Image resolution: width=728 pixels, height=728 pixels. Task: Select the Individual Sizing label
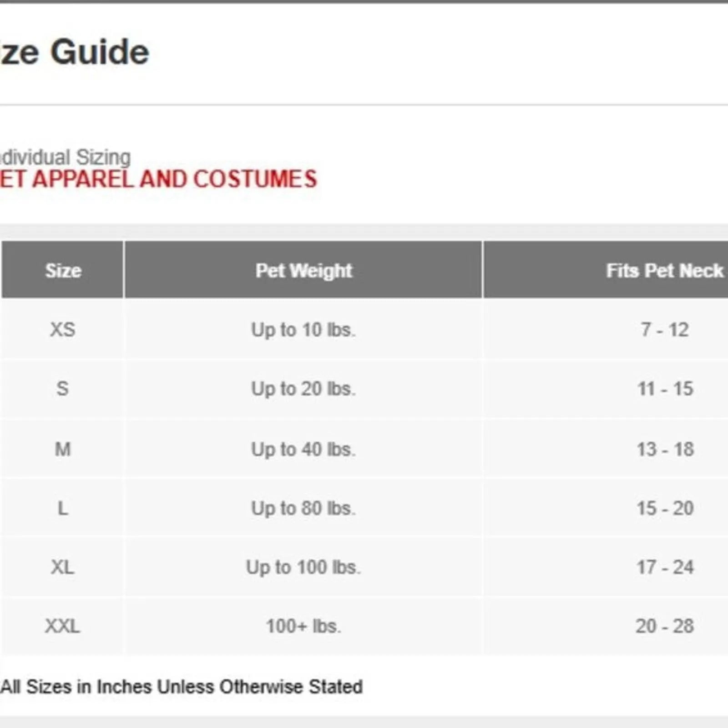66,157
